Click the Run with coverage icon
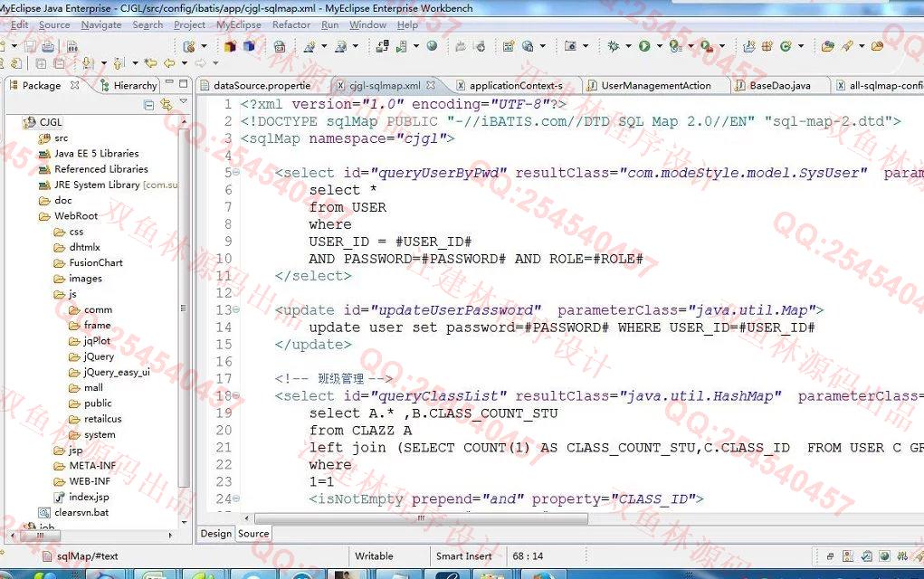924x579 pixels. coord(675,46)
